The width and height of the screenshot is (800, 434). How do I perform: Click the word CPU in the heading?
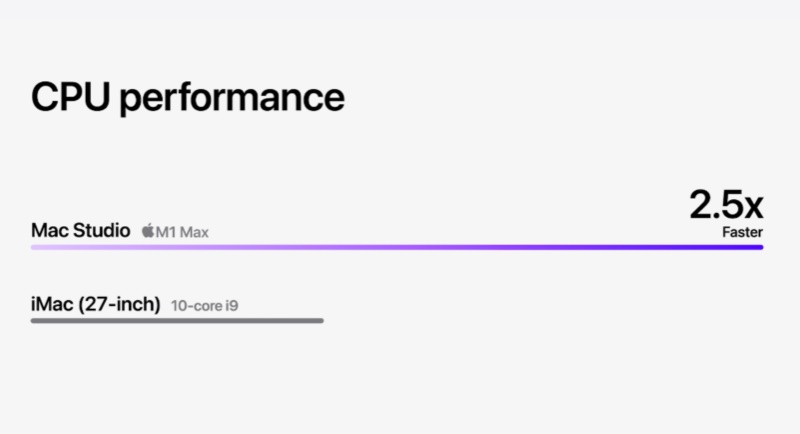coord(70,97)
